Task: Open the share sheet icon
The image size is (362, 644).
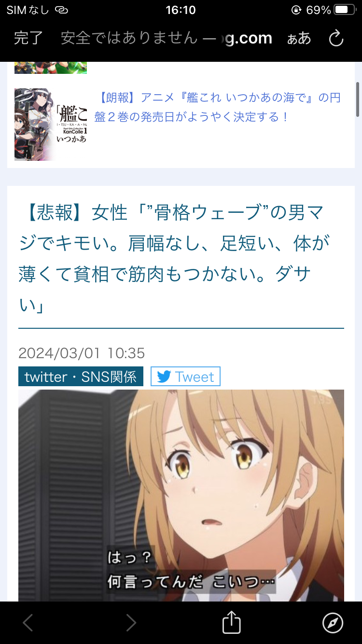Action: [232, 623]
